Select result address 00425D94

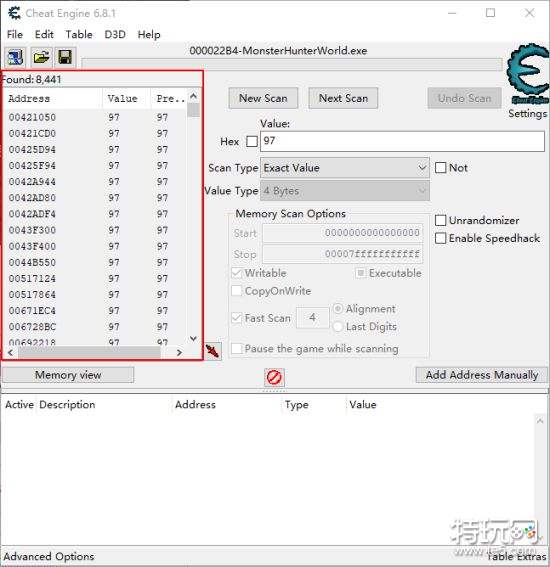pos(32,150)
